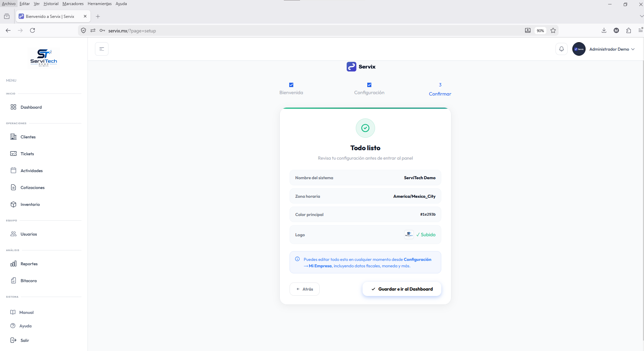This screenshot has height=351, width=644.
Task: Open the Marcadores menu
Action: 73,4
